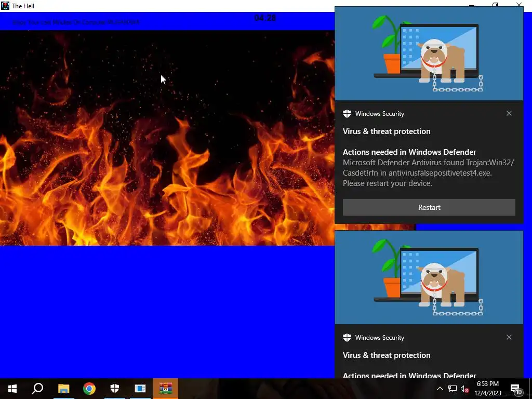532x399 pixels.
Task: Click Restart in Windows Security notification
Action: click(x=429, y=207)
